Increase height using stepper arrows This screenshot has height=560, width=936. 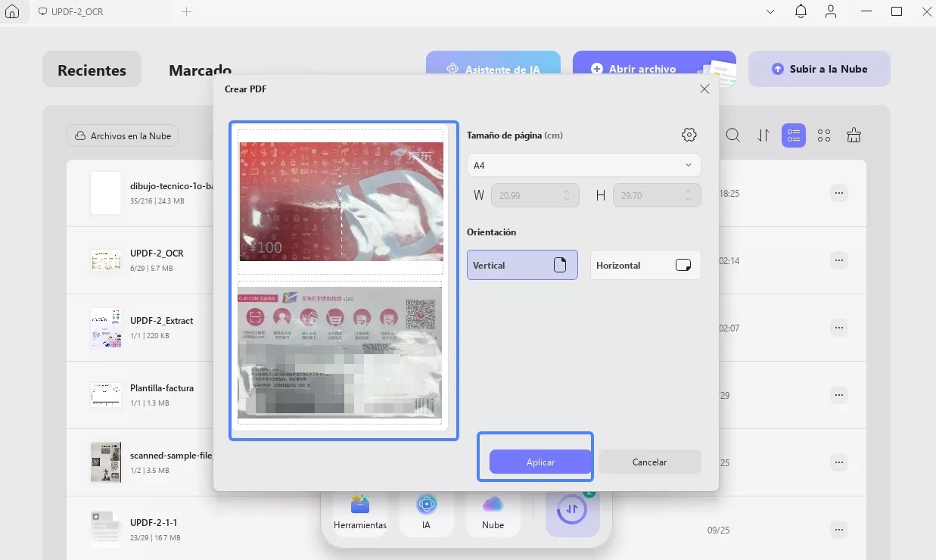(x=689, y=191)
